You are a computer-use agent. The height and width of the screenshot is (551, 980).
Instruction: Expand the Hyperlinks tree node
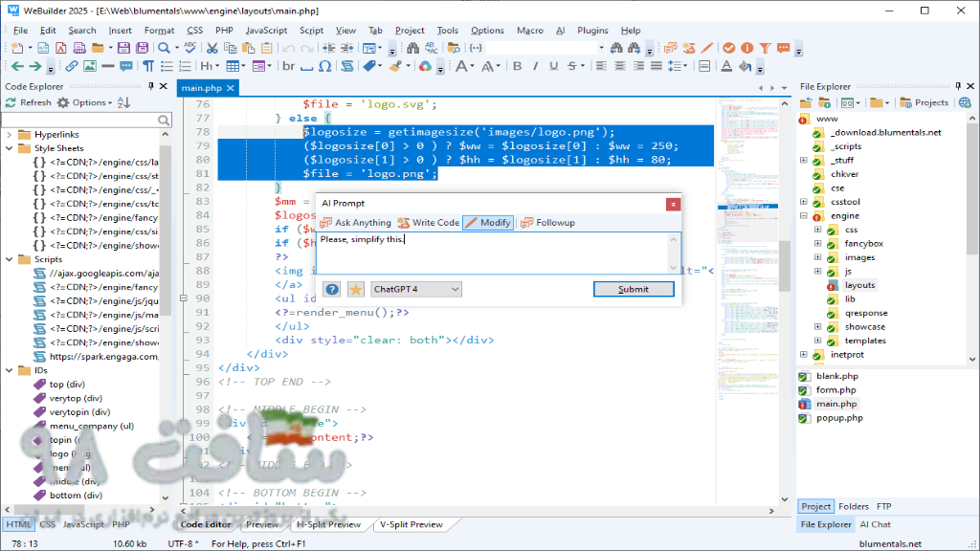tap(9, 134)
